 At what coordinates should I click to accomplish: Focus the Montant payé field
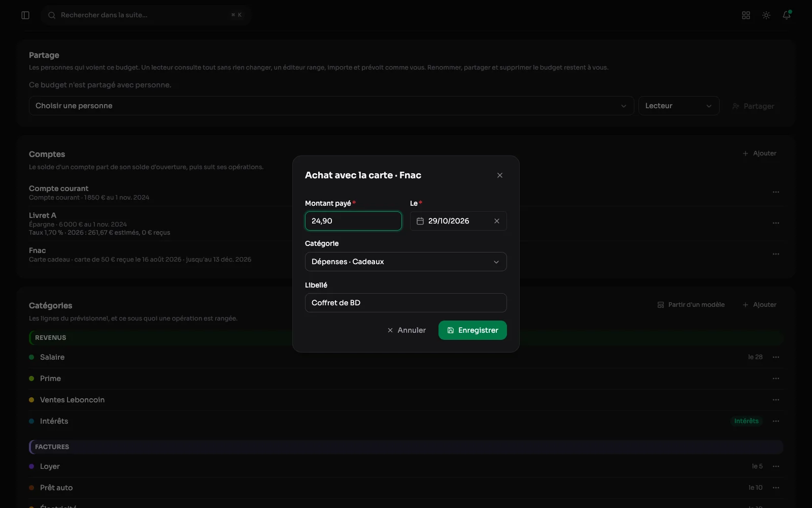[x=353, y=221]
